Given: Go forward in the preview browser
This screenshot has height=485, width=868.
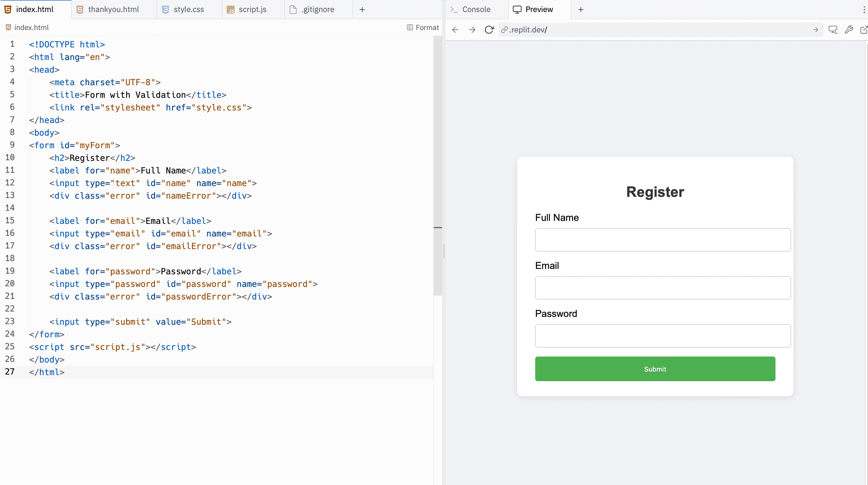Looking at the screenshot, I should pyautogui.click(x=472, y=30).
